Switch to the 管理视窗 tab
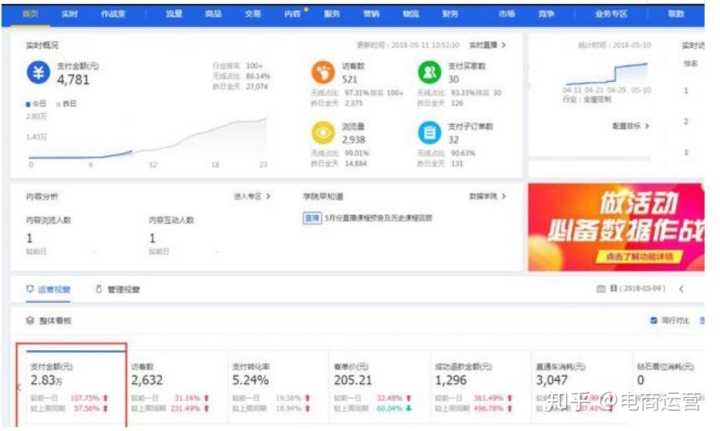720x431 pixels. tap(117, 289)
